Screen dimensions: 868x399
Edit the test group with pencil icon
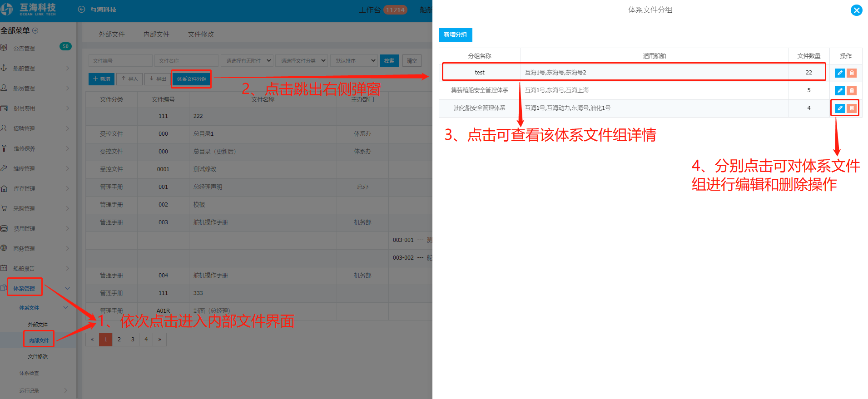pos(840,73)
